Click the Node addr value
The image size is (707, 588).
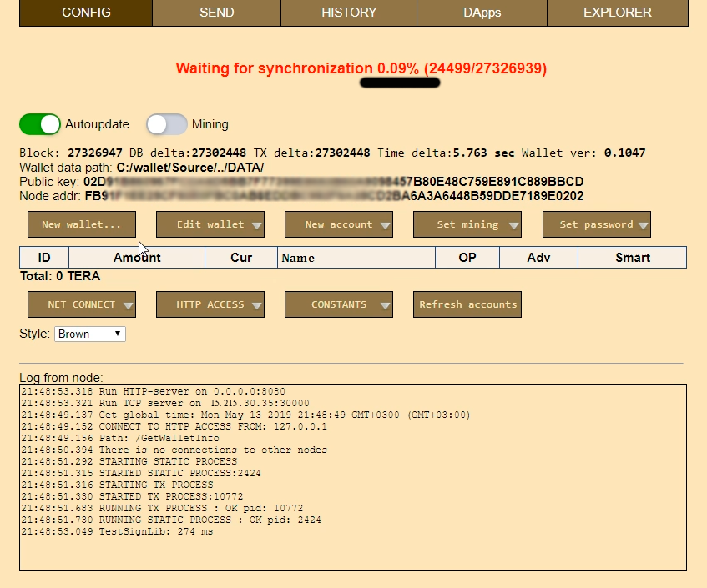[334, 197]
